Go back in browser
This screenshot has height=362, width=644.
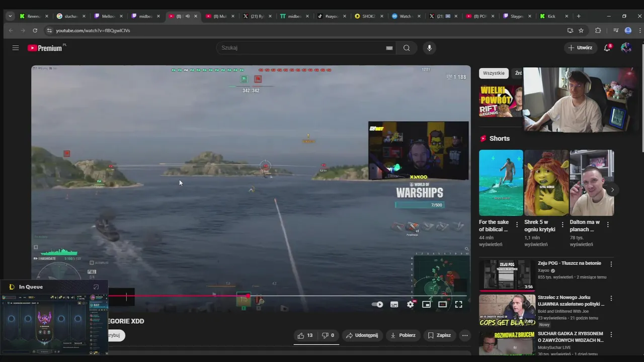point(11,31)
